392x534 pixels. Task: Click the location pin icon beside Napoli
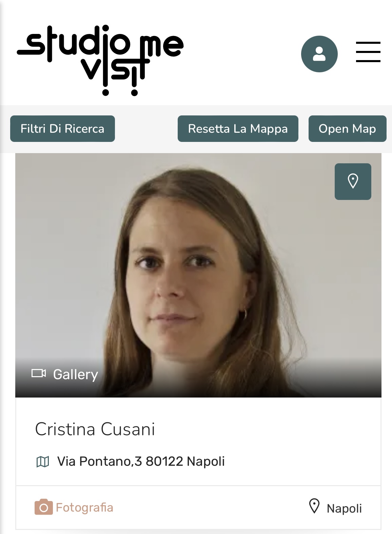pos(314,506)
